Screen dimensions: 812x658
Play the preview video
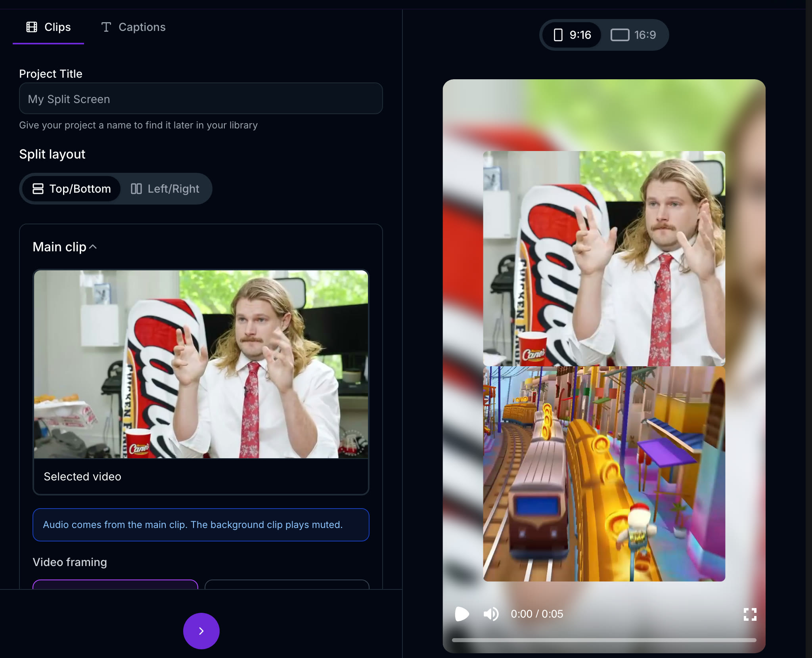point(462,614)
